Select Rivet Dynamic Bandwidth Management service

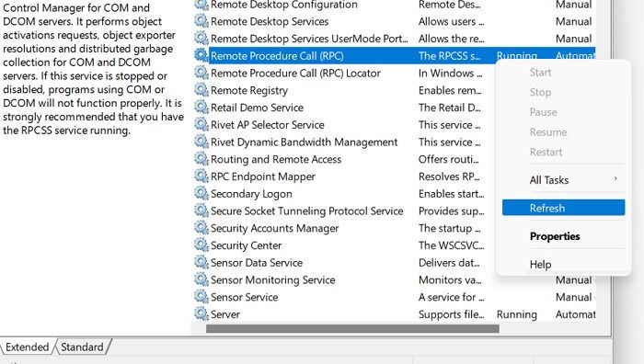pyautogui.click(x=304, y=142)
